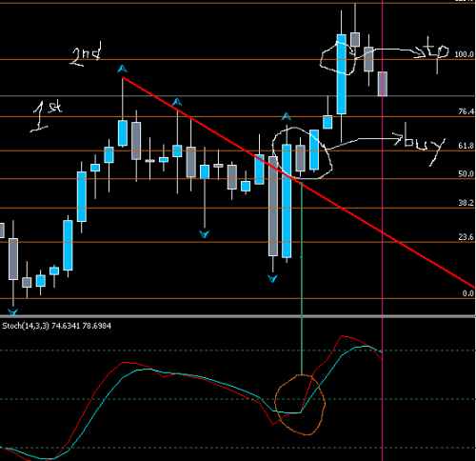This screenshot has height=461, width=476.
Task: Select the down fractal below the long mid-chart wick
Action: 204,234
